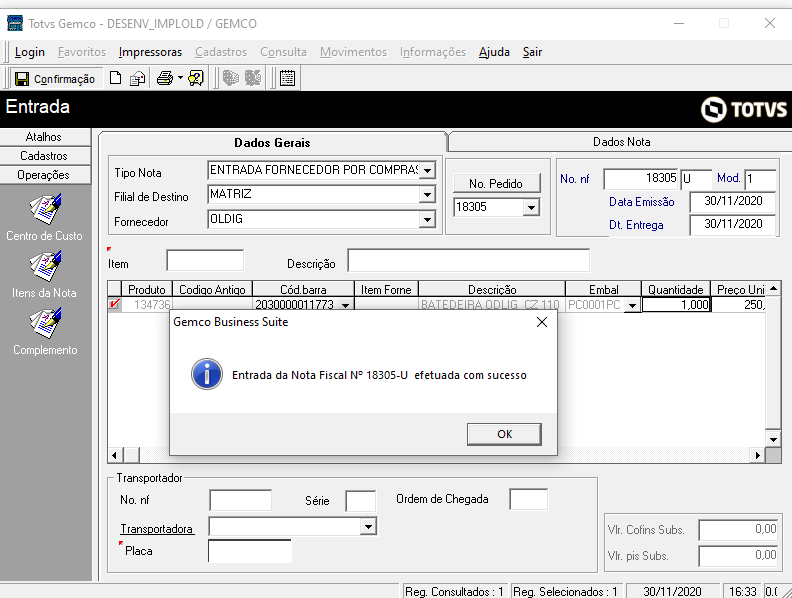Click the Descrição grid column header

pyautogui.click(x=492, y=289)
